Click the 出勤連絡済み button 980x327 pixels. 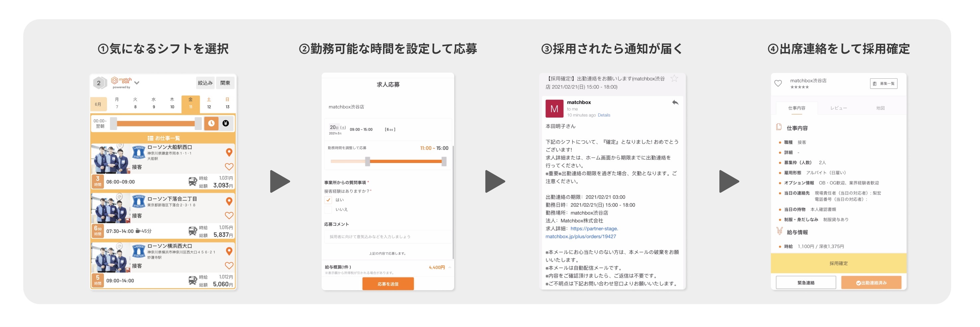871,283
